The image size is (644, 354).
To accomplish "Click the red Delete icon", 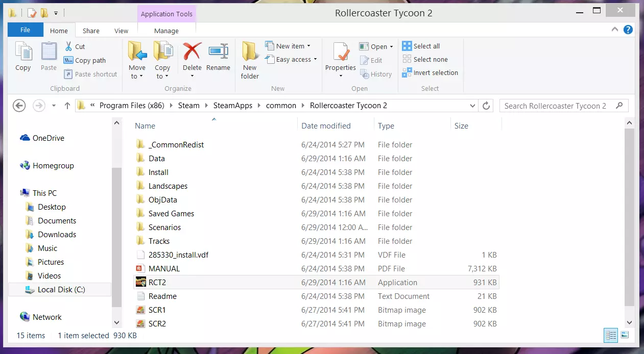I will tap(192, 52).
